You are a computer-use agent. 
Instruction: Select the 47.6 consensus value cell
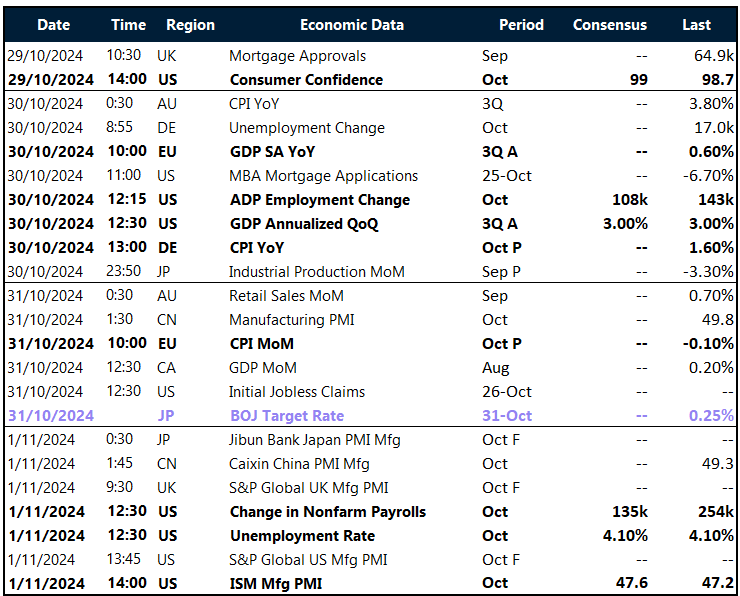(x=631, y=584)
